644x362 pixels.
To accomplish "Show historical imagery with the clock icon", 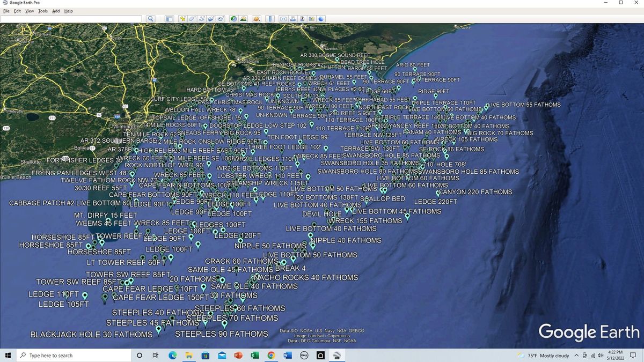I will pyautogui.click(x=232, y=19).
